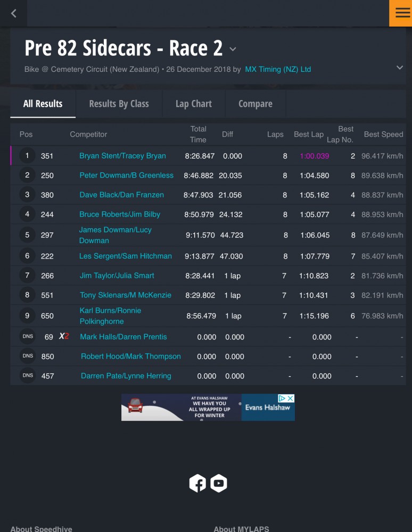Expand the event details chevron
The height and width of the screenshot is (532, 412).
click(400, 67)
